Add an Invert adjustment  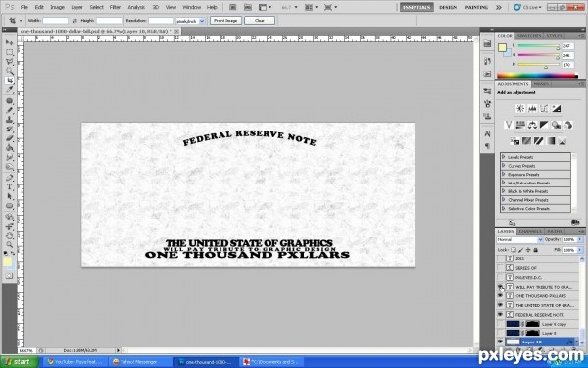click(x=514, y=141)
